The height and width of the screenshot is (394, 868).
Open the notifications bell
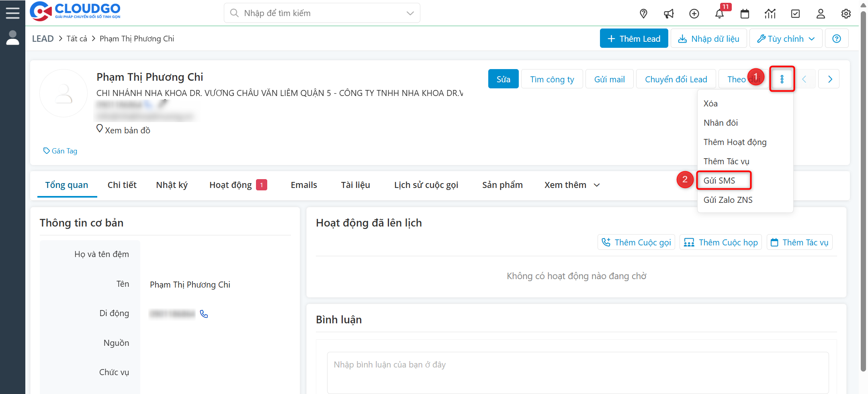719,14
